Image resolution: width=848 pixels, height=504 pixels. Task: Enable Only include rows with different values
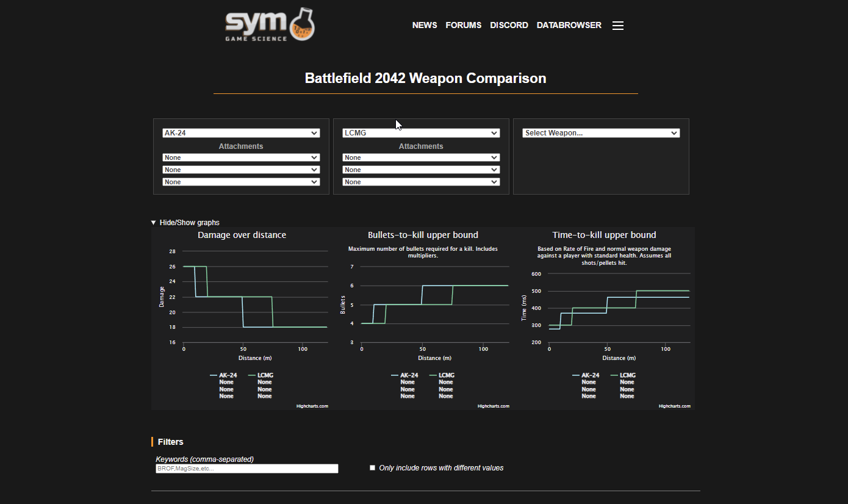click(x=373, y=468)
